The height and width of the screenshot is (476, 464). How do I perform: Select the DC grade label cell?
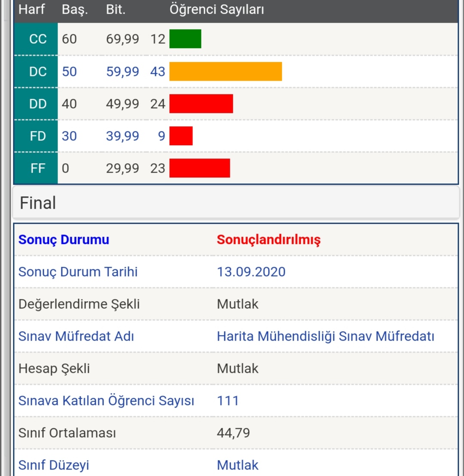coord(36,72)
